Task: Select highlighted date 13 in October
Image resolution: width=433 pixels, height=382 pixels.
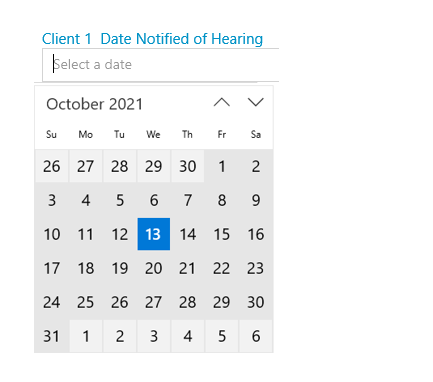Action: point(154,234)
